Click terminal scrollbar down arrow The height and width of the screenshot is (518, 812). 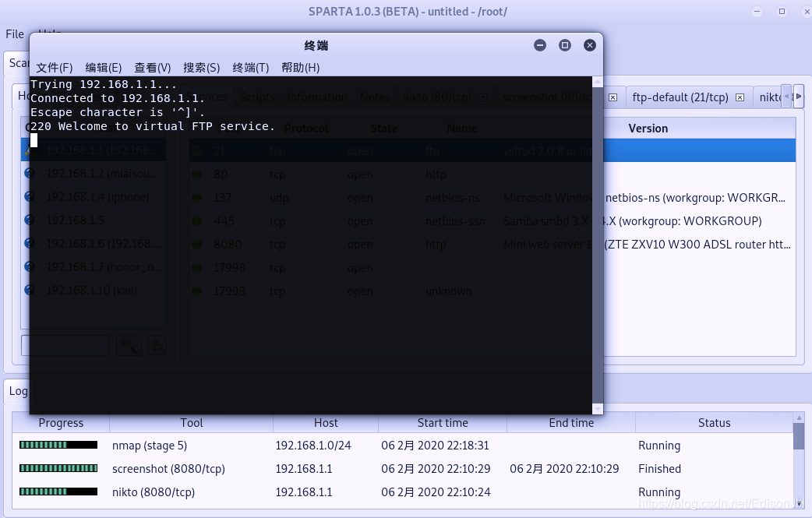(x=598, y=409)
